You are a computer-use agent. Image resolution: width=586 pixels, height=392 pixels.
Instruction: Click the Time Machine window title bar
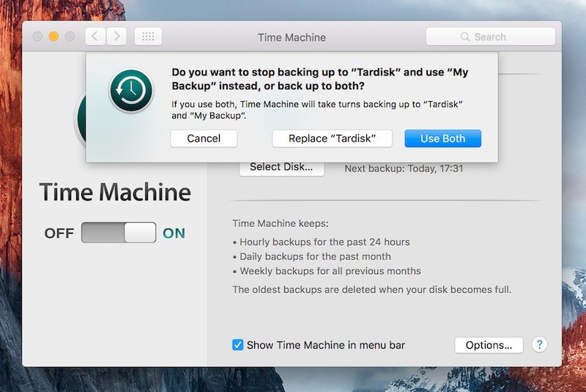(x=292, y=37)
